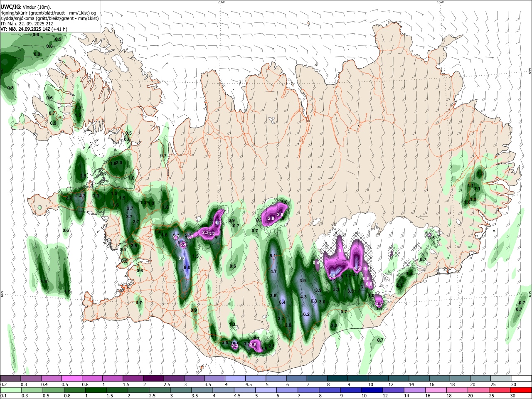Choose the medium green 0.5 swatch in lower legend row
Viewport: 532px width, 399px height.
click(x=53, y=390)
